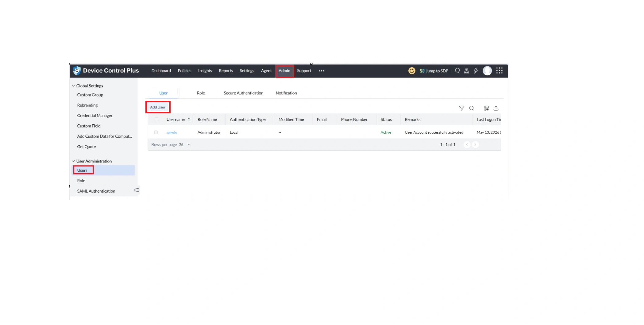Tick the select-all header checkbox
The image size is (644, 325).
coord(156,119)
